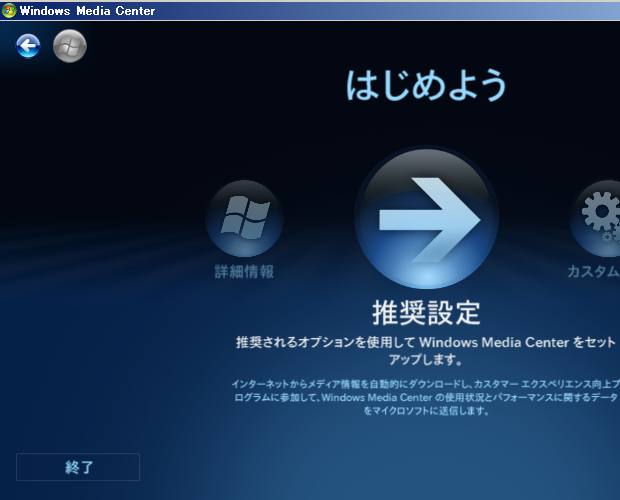This screenshot has height=500, width=620.
Task: Click the bold text 'アップします。'
Action: click(426, 359)
